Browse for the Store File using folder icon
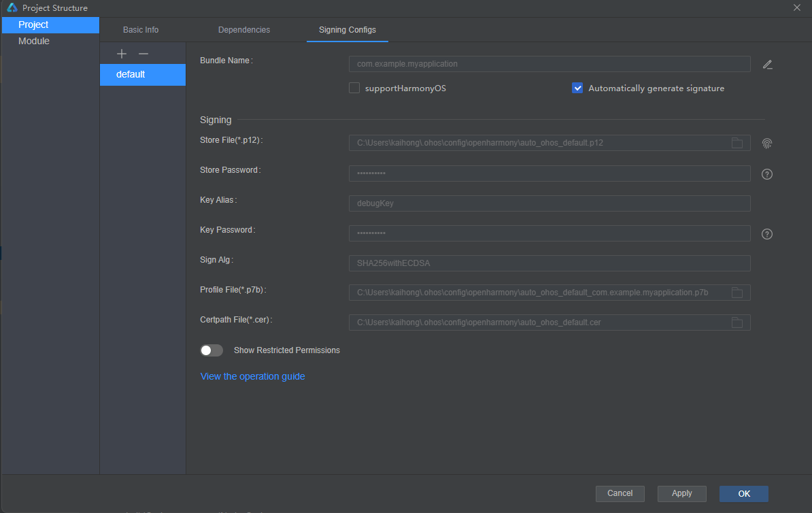 [737, 143]
